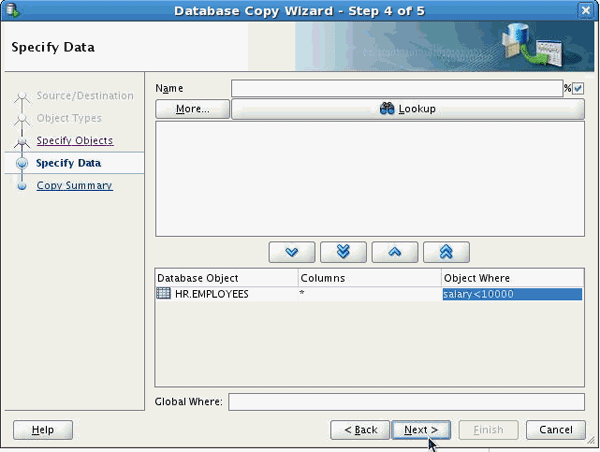This screenshot has height=452, width=600.
Task: Click the Global Where input field
Action: point(406,402)
